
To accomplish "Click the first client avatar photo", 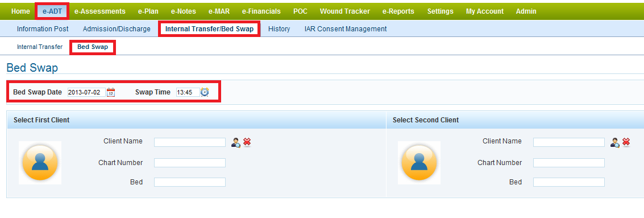I will tap(40, 162).
